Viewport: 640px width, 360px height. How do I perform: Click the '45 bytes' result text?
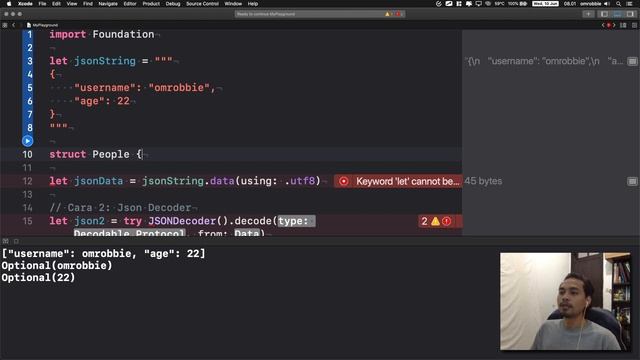(x=483, y=181)
